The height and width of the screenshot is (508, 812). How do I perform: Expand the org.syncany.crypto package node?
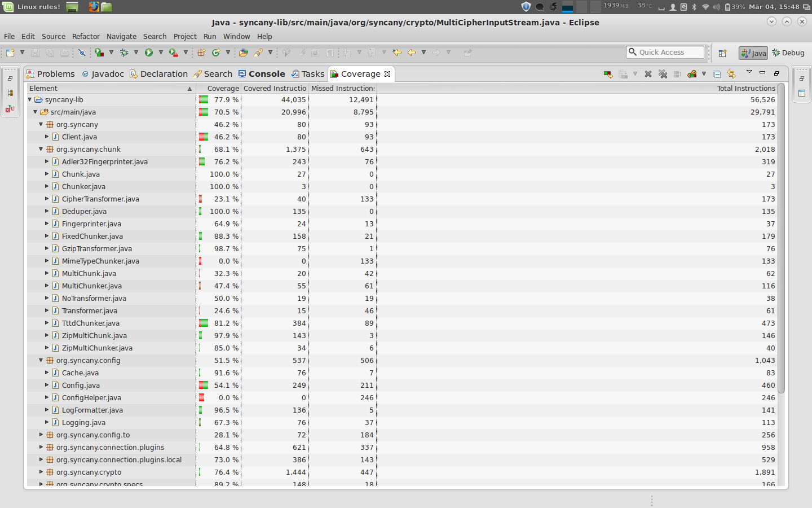41,472
